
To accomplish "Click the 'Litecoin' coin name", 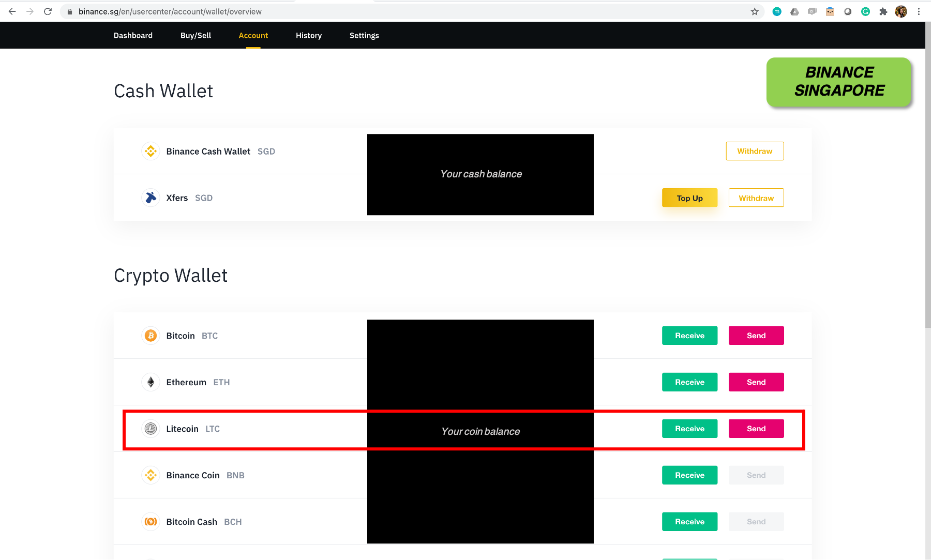I will (x=182, y=429).
